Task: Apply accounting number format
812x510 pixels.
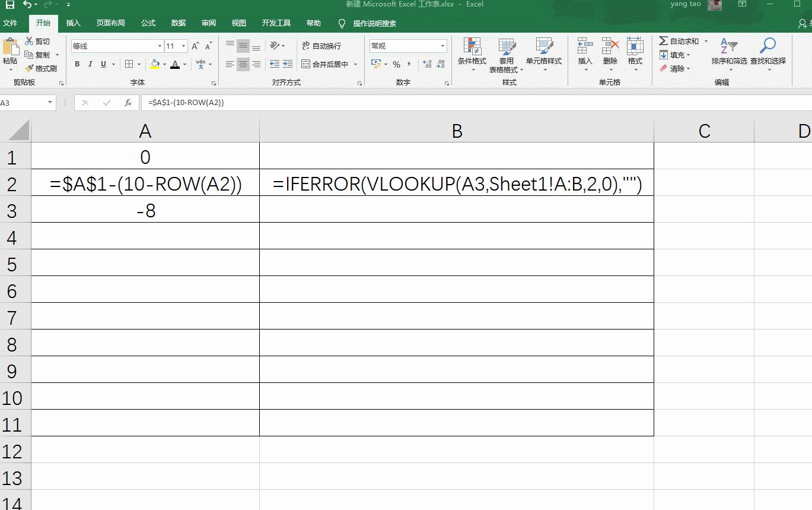Action: point(375,64)
